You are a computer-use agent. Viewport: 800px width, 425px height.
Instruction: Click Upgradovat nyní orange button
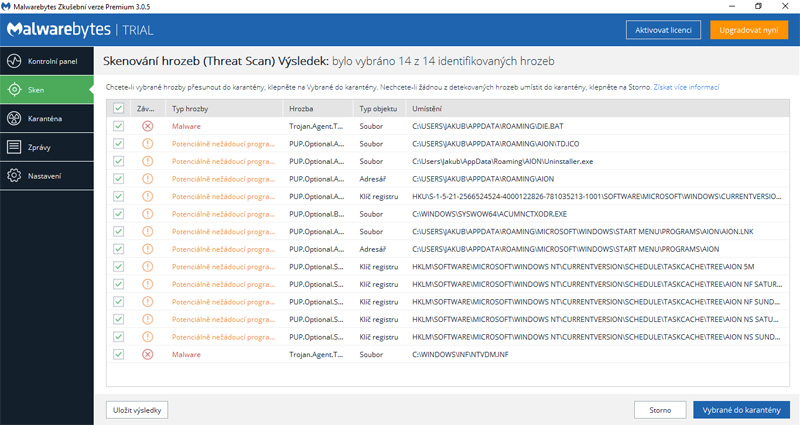tap(749, 30)
